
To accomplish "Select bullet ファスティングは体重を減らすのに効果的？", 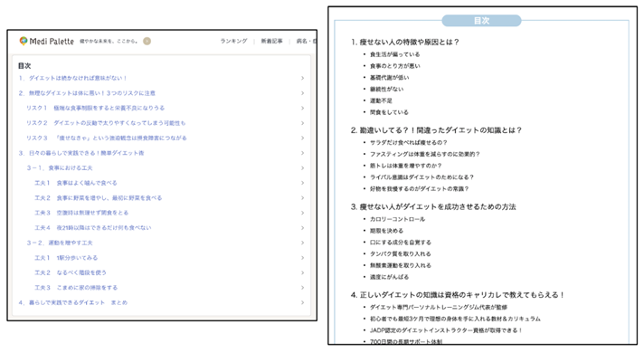I will click(x=425, y=154).
